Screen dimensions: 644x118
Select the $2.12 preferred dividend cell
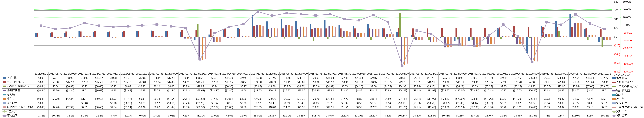[x=258, y=103]
